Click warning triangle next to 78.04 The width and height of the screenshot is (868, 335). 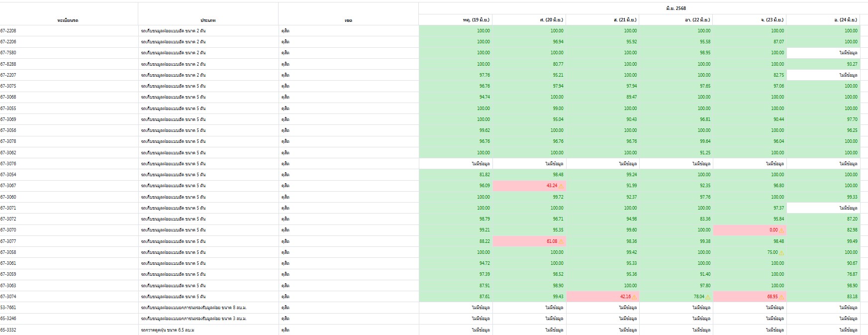tap(708, 297)
